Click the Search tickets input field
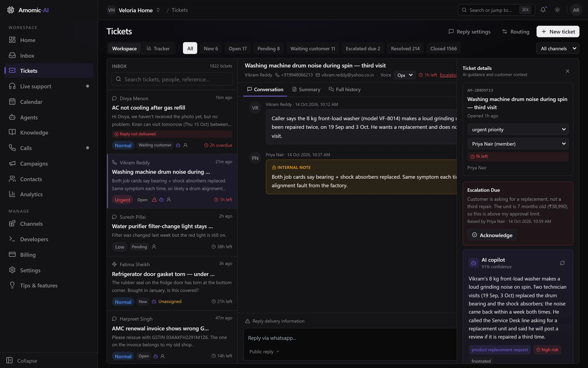588x368 pixels. [x=172, y=79]
